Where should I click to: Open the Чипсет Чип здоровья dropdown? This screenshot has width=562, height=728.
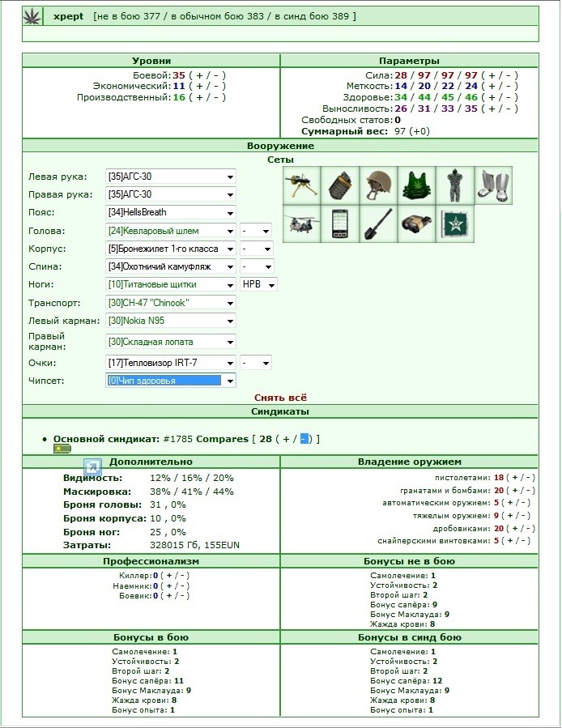[170, 381]
